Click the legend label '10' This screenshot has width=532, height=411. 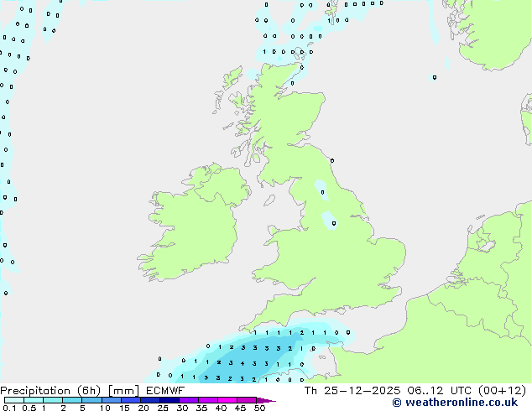105,408
